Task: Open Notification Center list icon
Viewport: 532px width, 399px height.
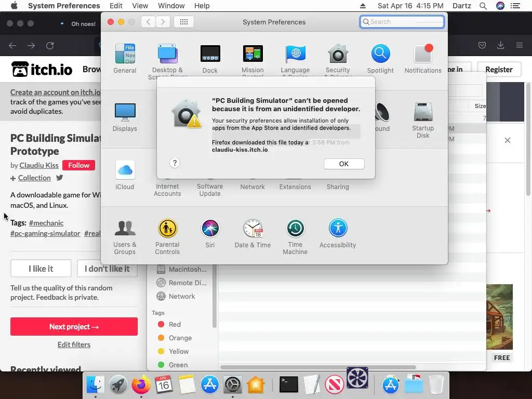Action: pos(515,6)
